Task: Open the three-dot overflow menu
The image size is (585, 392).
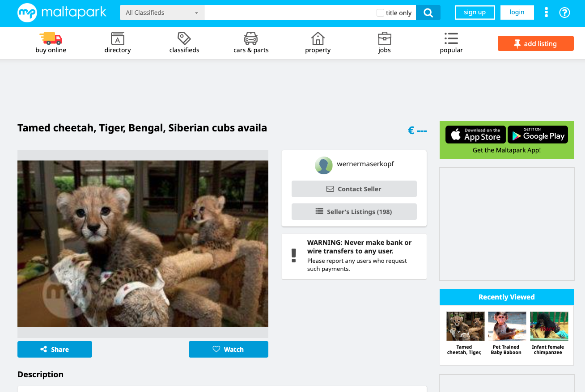Action: coord(546,13)
